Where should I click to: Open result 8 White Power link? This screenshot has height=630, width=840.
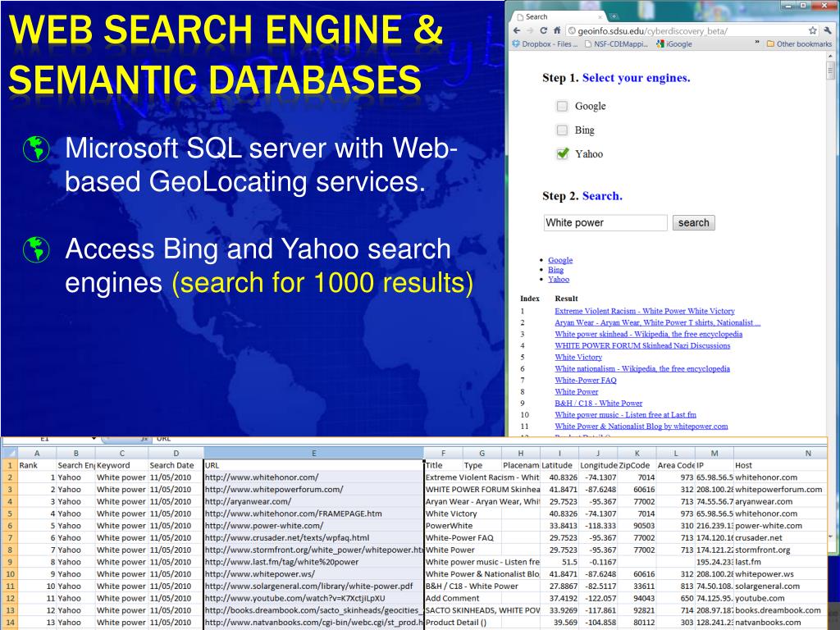coord(577,391)
